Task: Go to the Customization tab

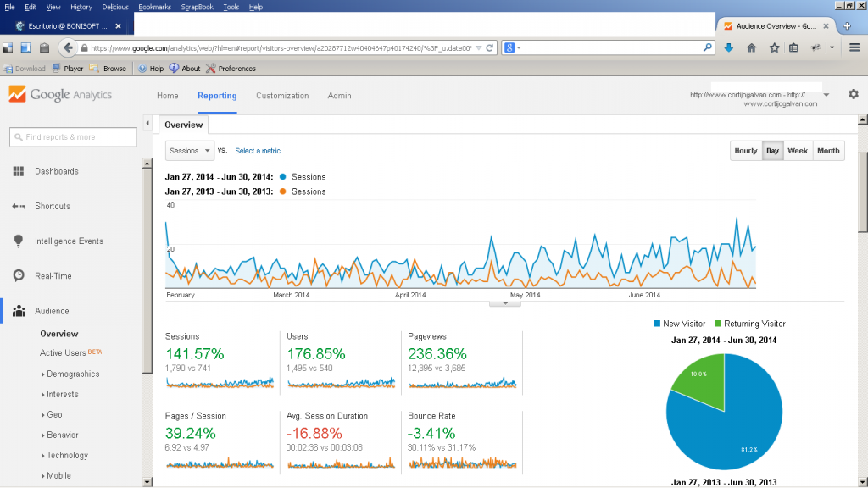Action: click(282, 96)
